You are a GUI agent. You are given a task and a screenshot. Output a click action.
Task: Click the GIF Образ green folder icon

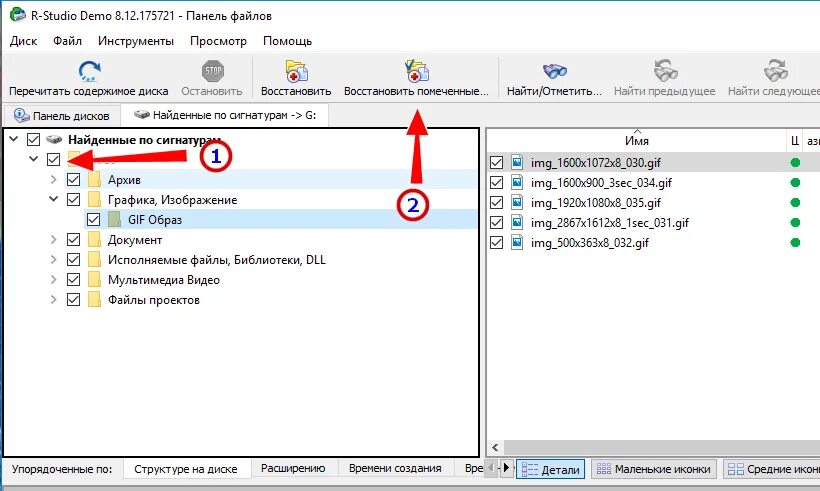pyautogui.click(x=115, y=220)
